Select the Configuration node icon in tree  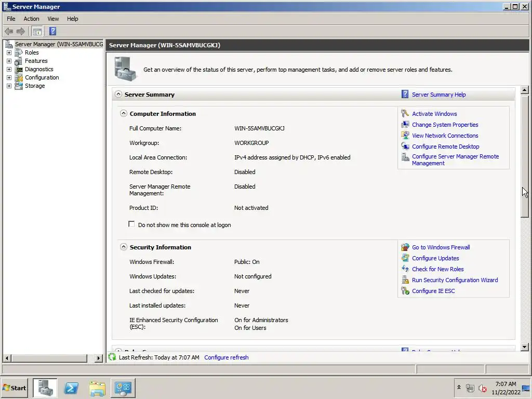click(x=19, y=78)
